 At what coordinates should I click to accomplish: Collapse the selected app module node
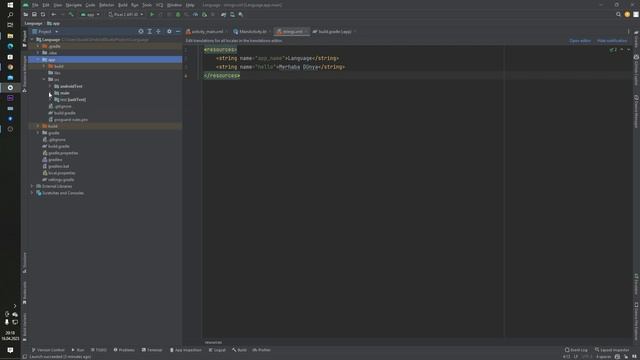point(38,60)
